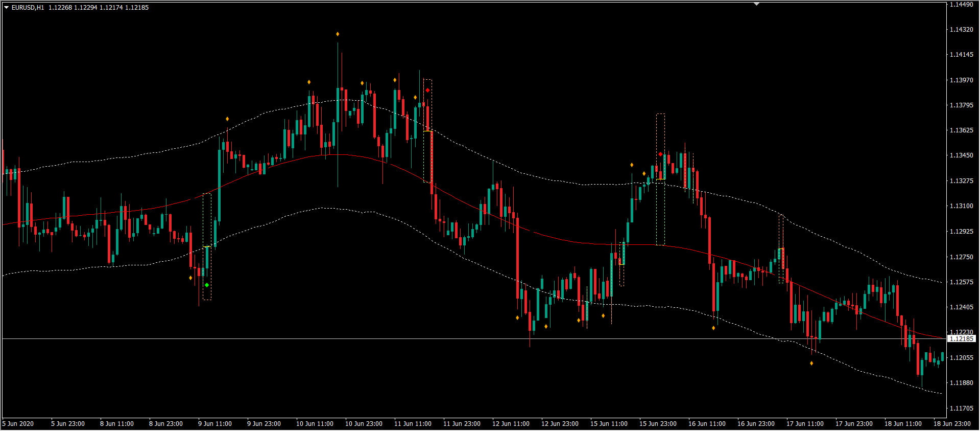Select the red diamond sell signal on 11 Jun

(x=427, y=90)
